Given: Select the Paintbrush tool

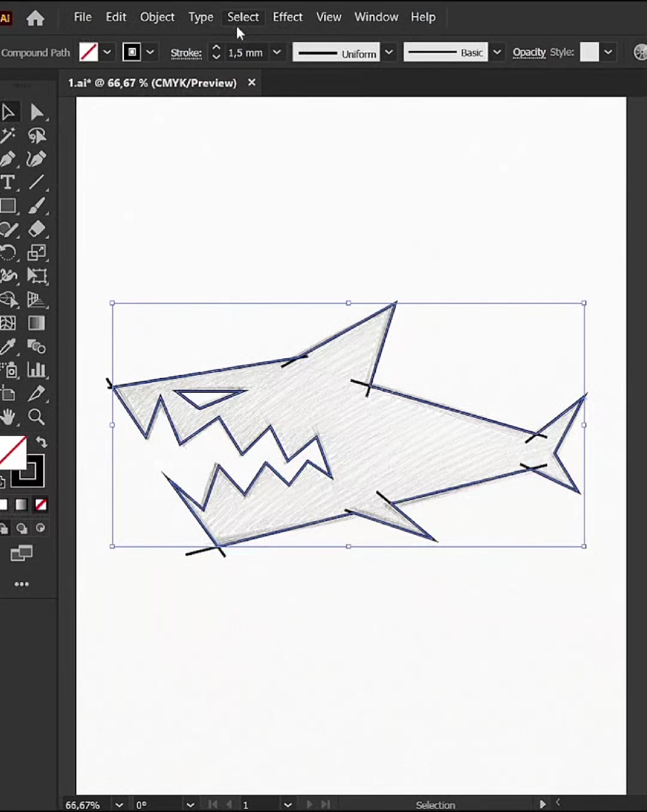Looking at the screenshot, I should click(37, 205).
